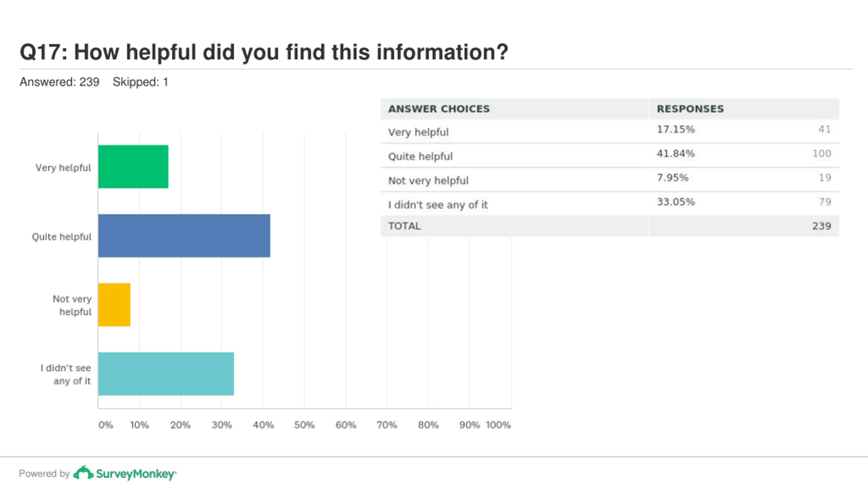Click the Answered: 239 text
Screen dimensions: 868x488
(59, 82)
